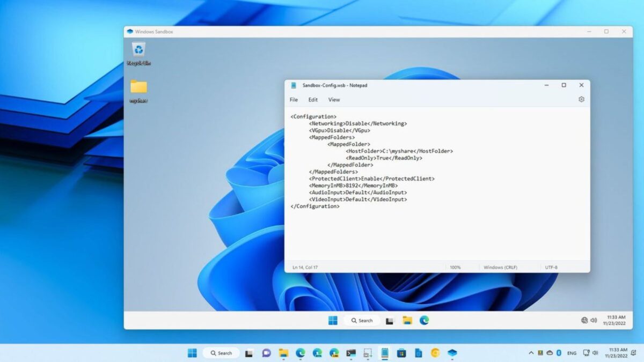Switch input language using the ENG indicator
This screenshot has width=644, height=362.
[572, 353]
